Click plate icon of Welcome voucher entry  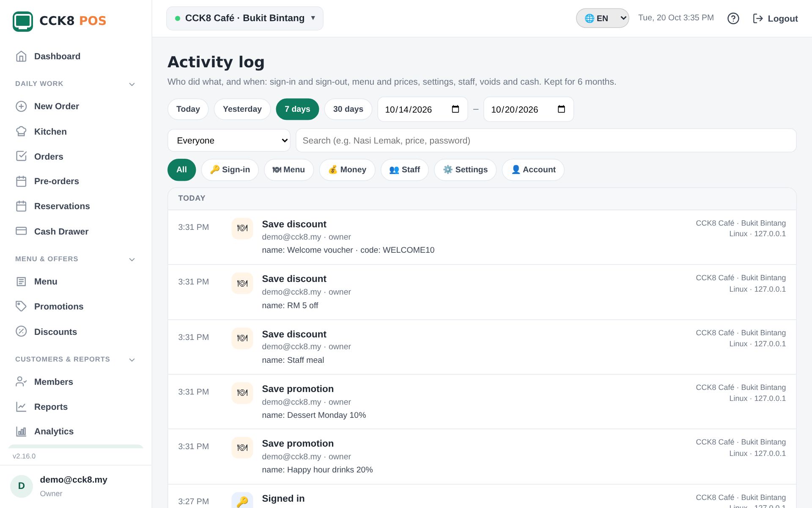[242, 228]
